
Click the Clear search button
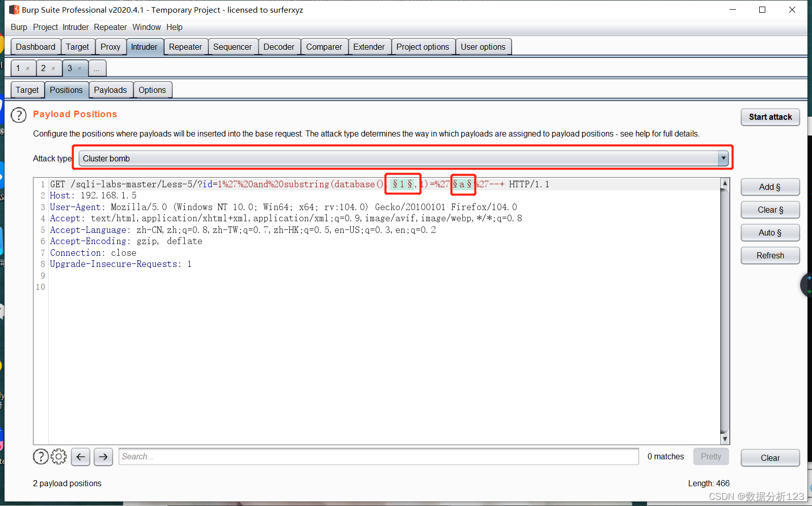(x=770, y=458)
